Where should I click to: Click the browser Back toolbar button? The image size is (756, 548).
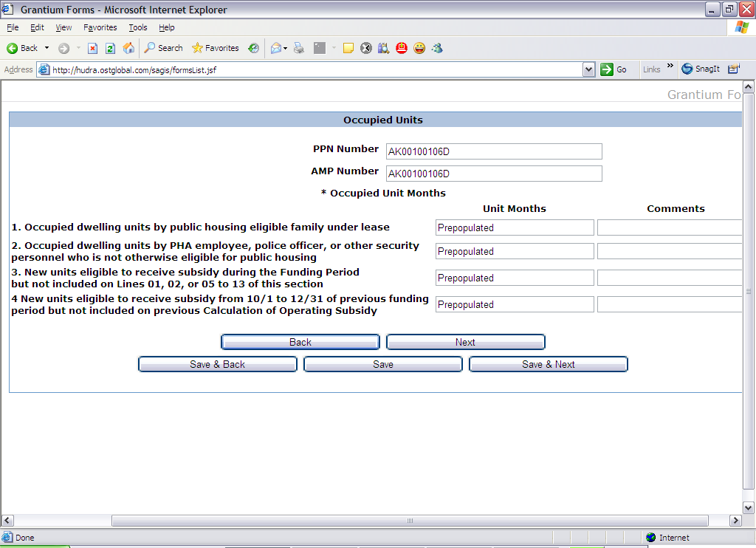pyautogui.click(x=21, y=48)
